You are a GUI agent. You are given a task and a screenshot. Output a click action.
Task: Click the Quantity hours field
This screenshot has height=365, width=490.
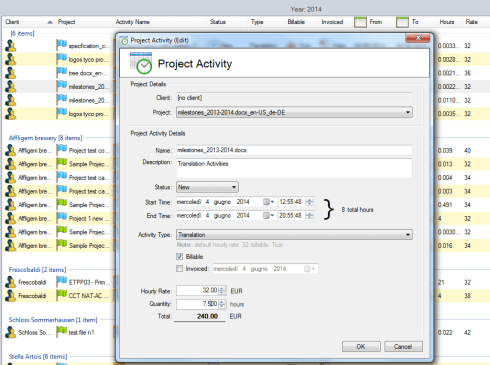(x=198, y=304)
